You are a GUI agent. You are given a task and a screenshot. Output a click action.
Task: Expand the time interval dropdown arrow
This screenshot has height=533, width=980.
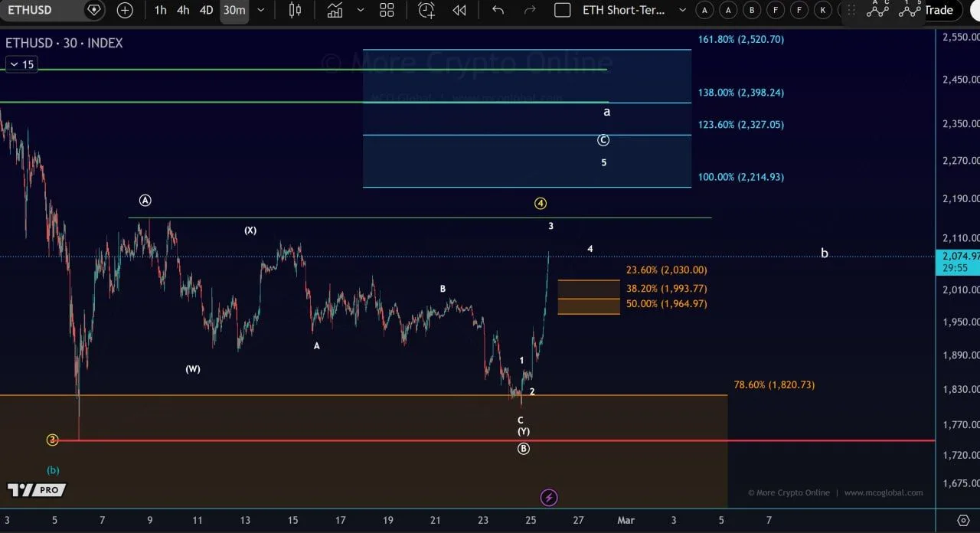[x=261, y=10]
